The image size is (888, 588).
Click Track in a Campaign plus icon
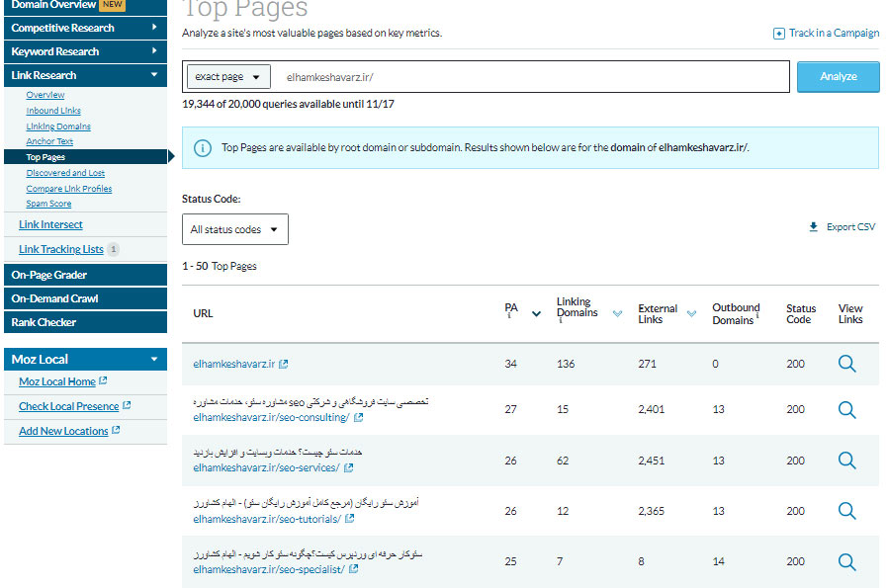point(779,34)
